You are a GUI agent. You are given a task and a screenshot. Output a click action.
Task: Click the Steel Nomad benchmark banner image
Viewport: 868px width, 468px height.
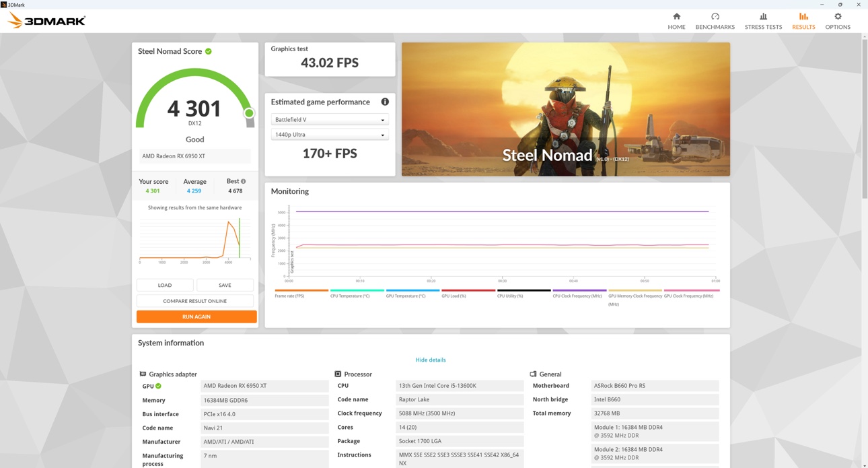pos(566,109)
